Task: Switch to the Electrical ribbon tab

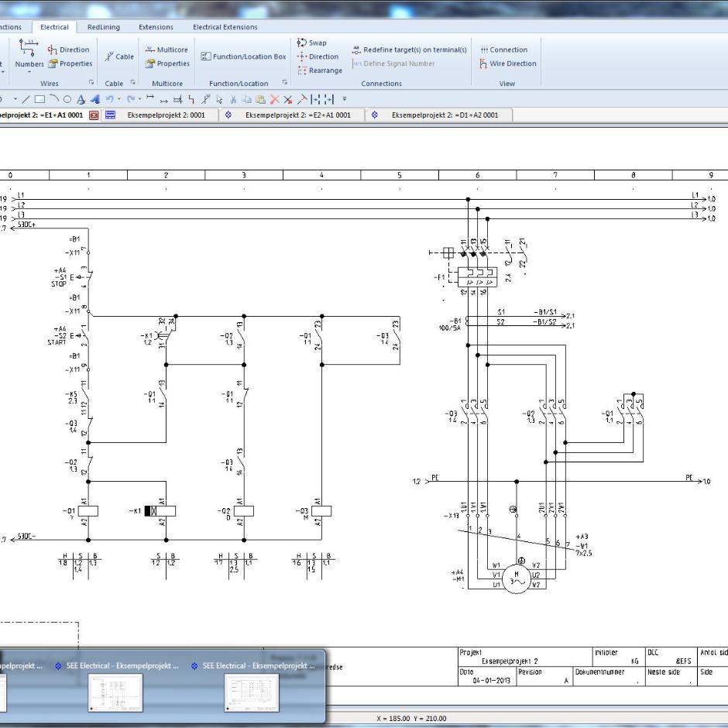Action: click(x=54, y=27)
